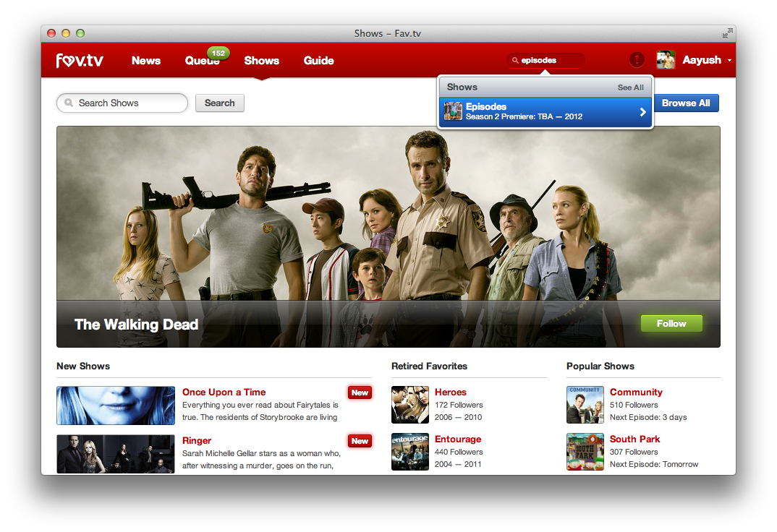
Task: Open the Community show link
Action: coord(636,392)
